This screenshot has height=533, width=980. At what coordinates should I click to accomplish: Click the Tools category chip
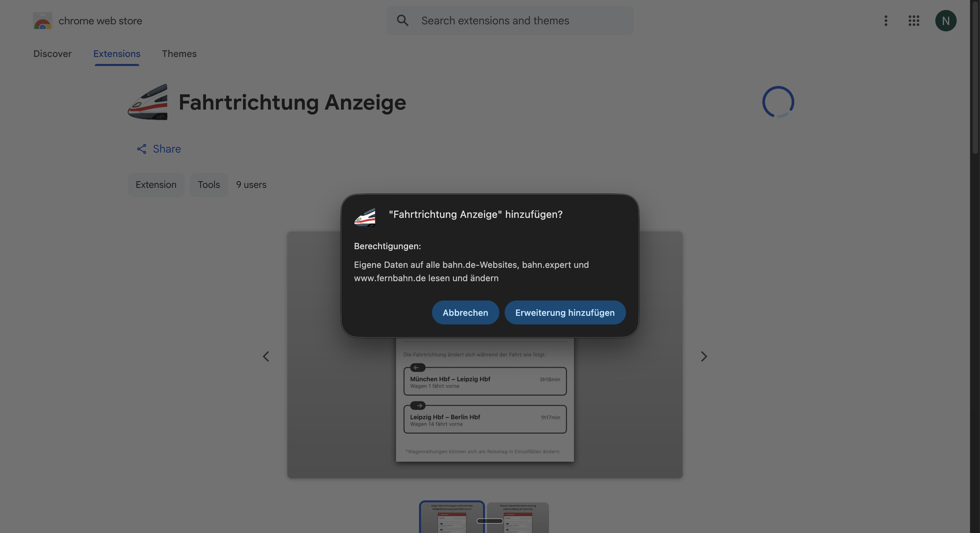209,185
